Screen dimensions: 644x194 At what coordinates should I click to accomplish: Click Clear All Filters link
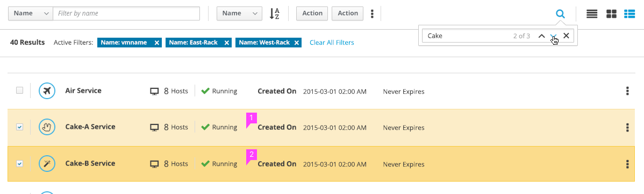tap(332, 43)
